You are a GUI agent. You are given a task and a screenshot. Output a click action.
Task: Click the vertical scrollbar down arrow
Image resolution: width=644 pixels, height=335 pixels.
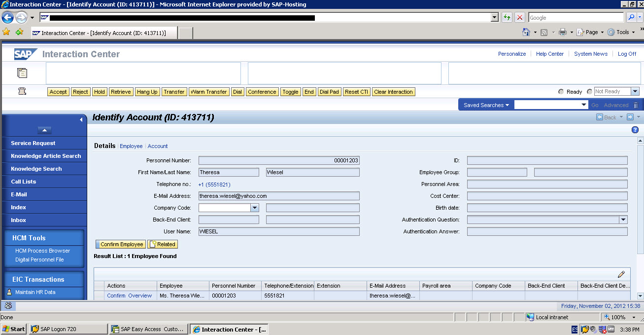(640, 296)
